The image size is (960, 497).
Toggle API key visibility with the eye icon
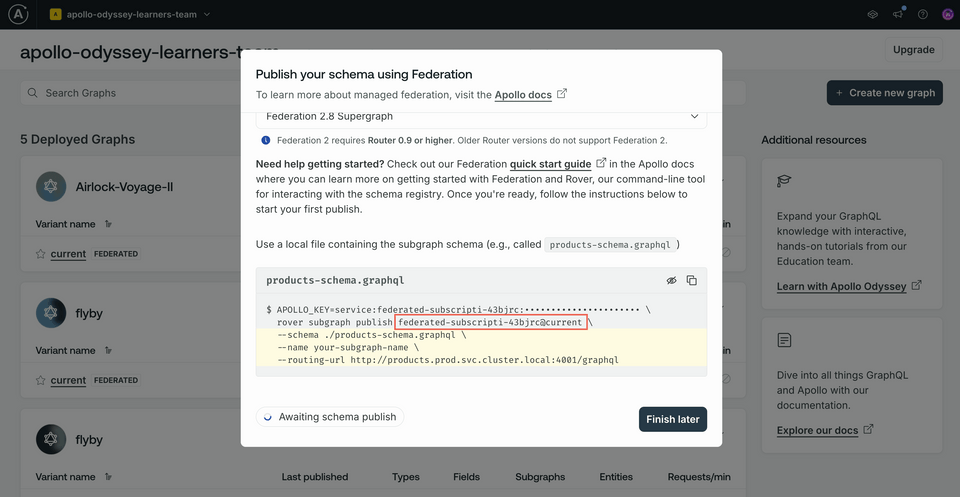672,280
